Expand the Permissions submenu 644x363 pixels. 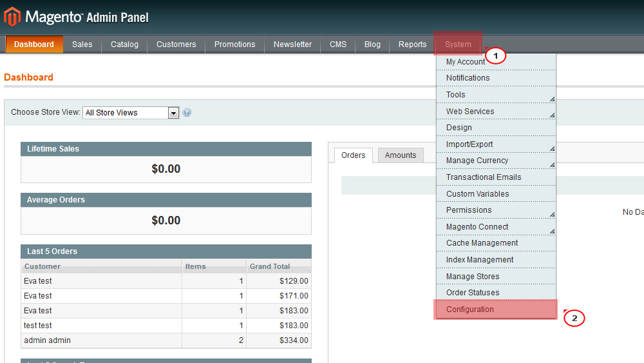point(553,215)
